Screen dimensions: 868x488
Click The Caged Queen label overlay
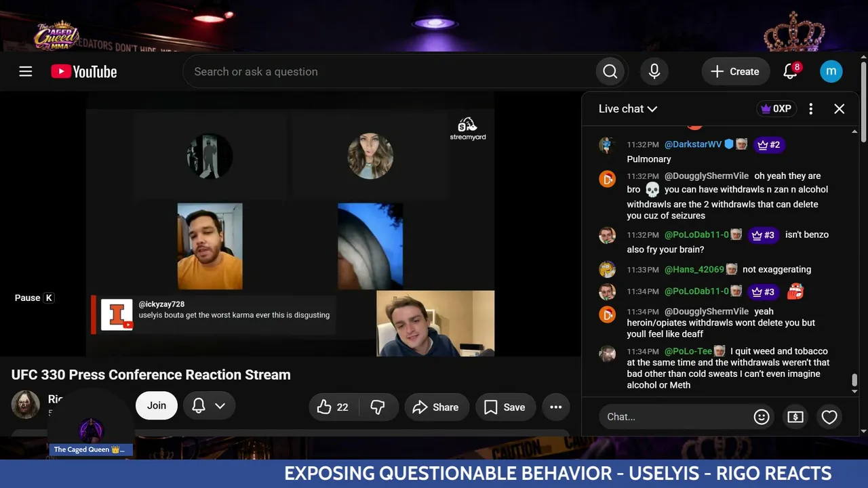[90, 449]
